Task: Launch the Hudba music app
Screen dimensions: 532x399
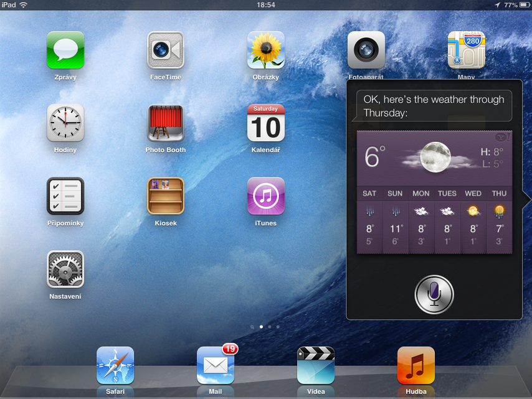Action: coord(416,365)
